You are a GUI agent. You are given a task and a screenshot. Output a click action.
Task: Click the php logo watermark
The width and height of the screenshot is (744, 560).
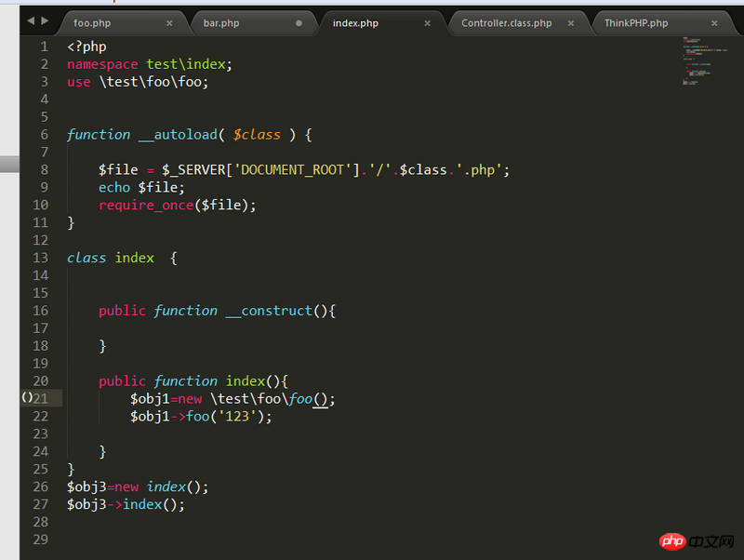click(675, 541)
